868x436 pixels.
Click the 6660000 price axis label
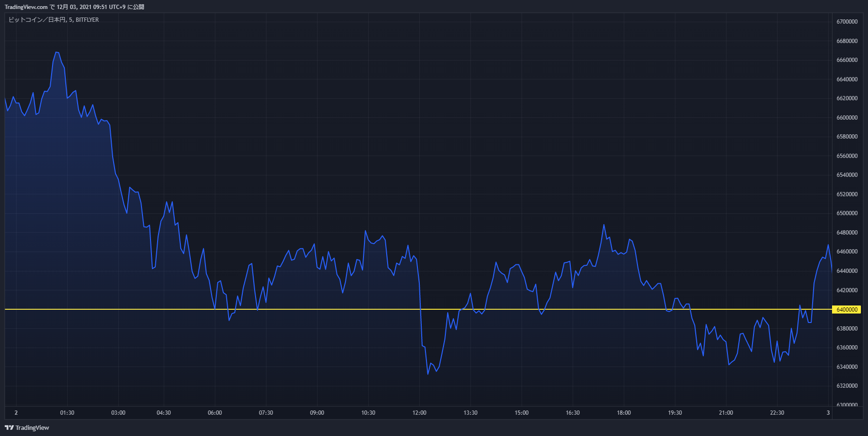point(847,60)
